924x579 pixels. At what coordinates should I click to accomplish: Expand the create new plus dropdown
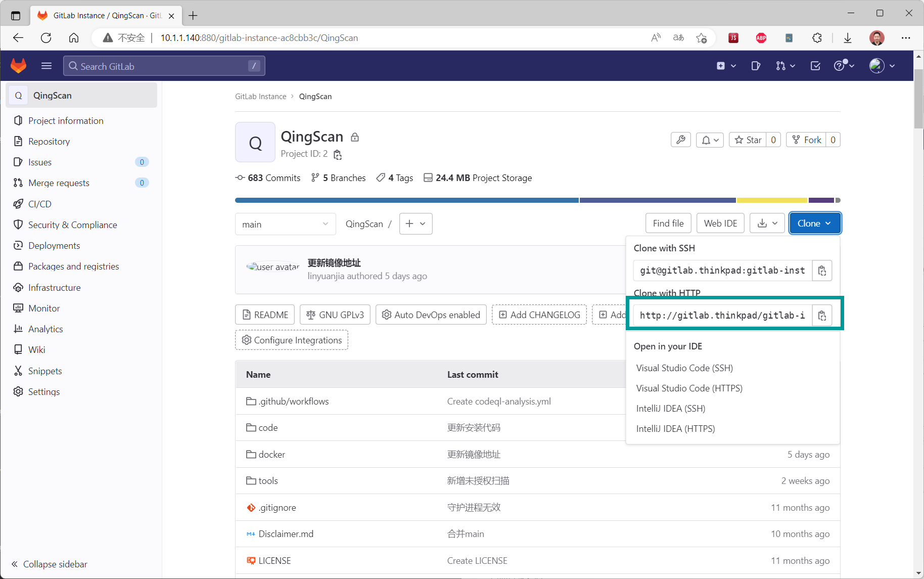tap(726, 66)
